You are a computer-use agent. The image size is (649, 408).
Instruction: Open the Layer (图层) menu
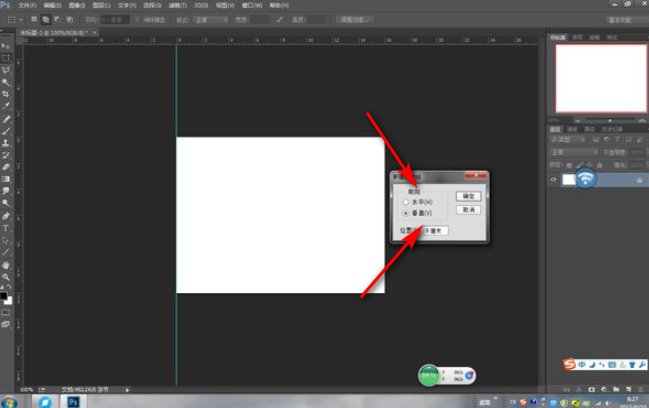tap(101, 5)
